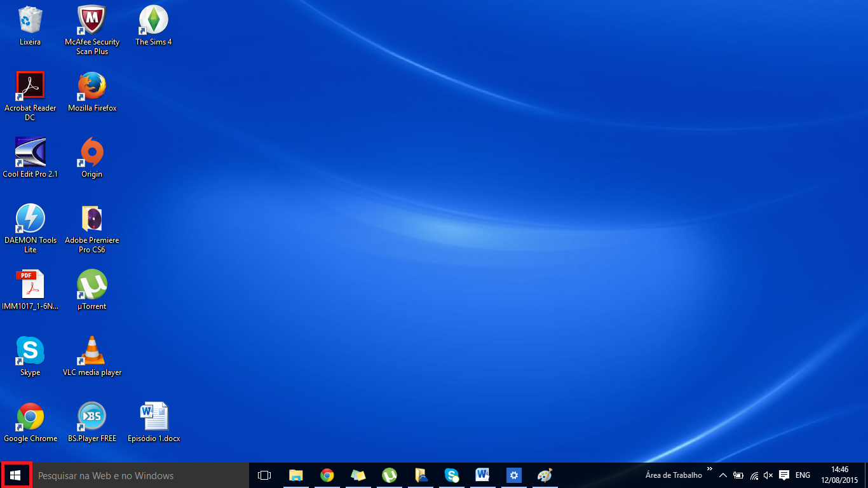
Task: Select Mozilla Firefox desktop shortcut
Action: click(92, 92)
